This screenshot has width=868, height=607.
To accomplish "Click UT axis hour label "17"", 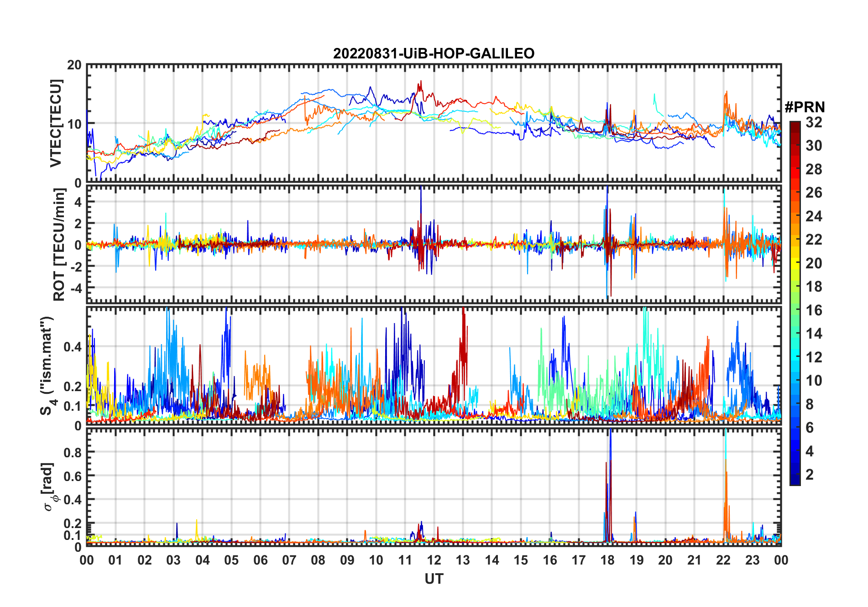I will pyautogui.click(x=579, y=560).
